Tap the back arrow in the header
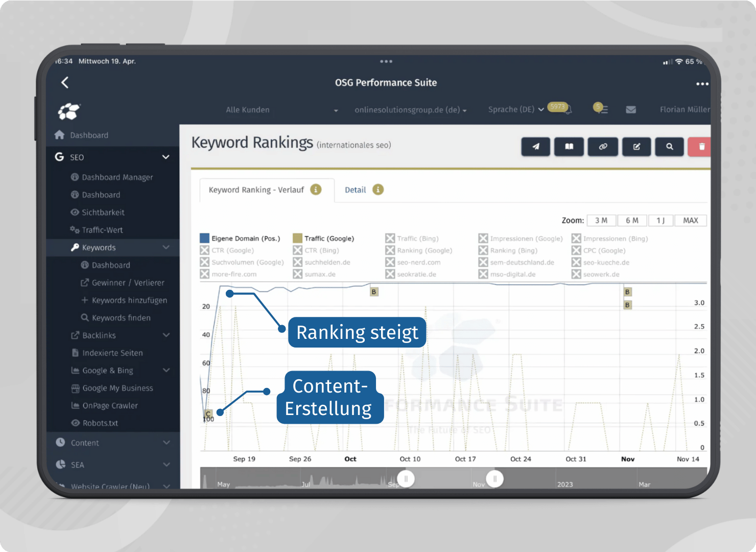The image size is (756, 552). click(65, 82)
